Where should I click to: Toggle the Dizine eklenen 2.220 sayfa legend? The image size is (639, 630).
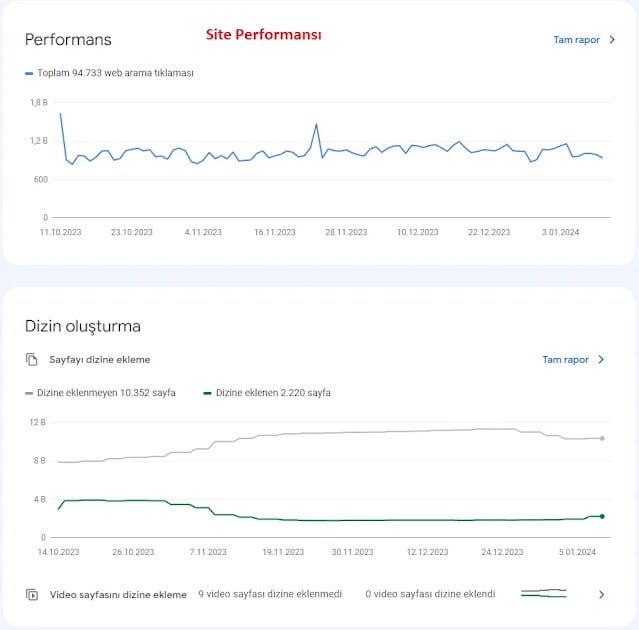(267, 393)
